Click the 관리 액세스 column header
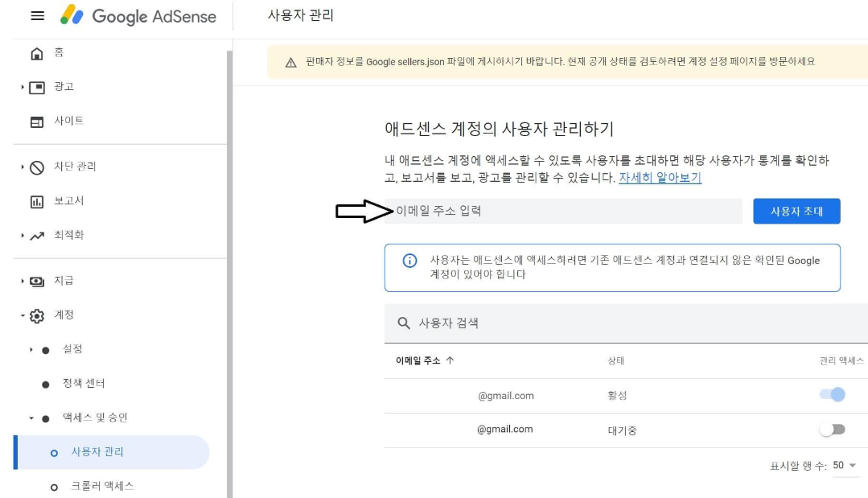868x498 pixels. 841,360
